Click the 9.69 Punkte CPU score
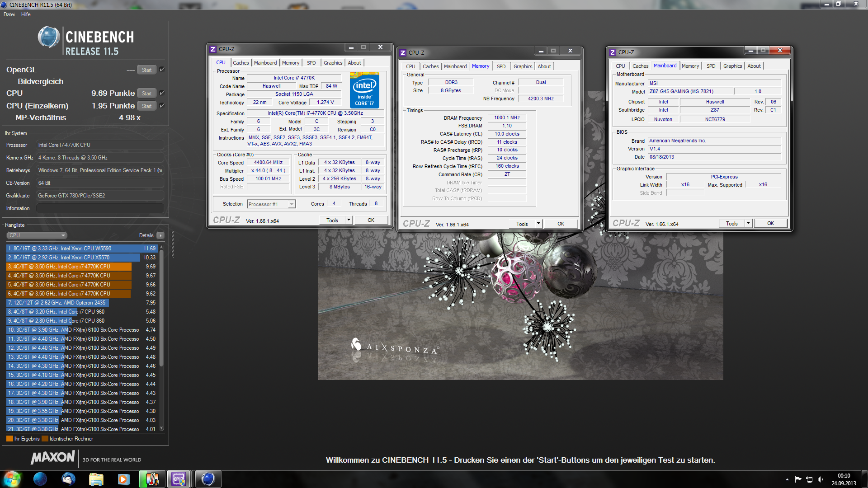 (113, 93)
